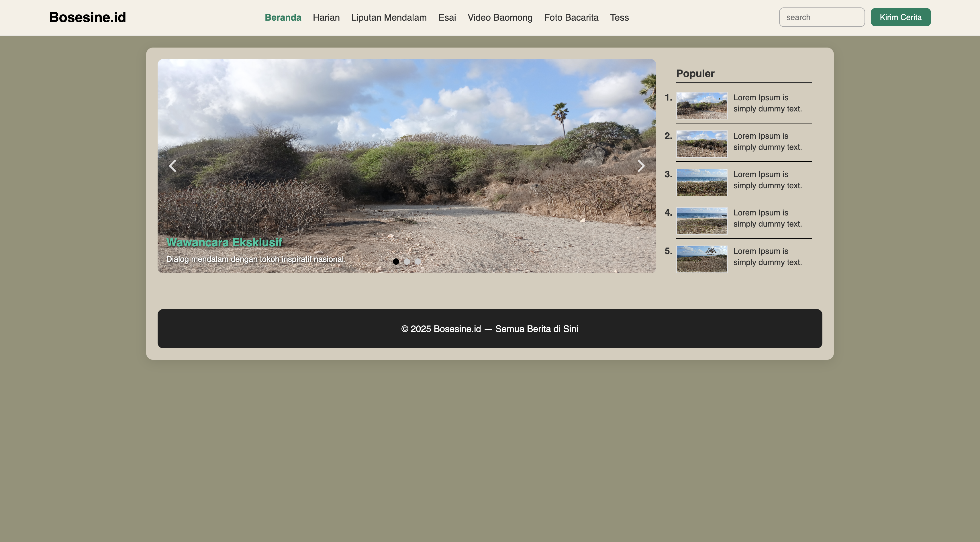Screen dimensions: 980x542
Task: Open the Wawancara Eksklusif headline
Action: click(224, 242)
